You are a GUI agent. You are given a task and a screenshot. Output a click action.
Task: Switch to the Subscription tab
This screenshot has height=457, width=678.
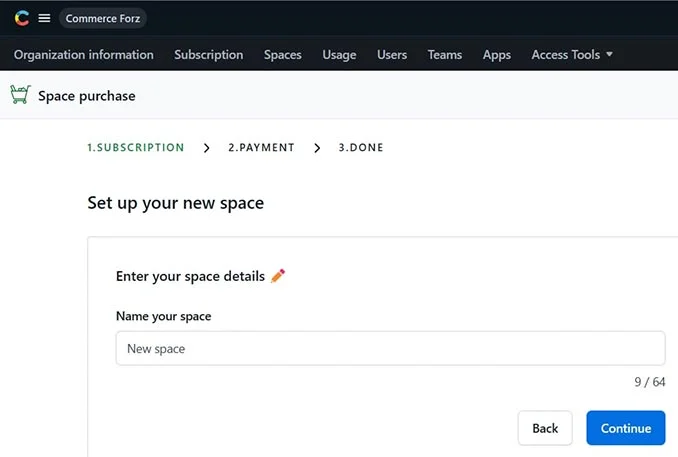click(x=208, y=55)
